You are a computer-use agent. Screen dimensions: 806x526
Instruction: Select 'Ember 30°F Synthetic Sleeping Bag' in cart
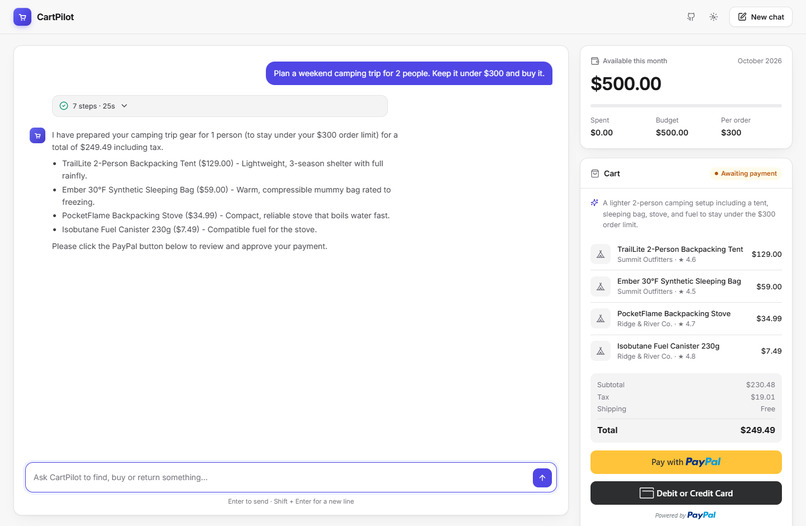click(x=679, y=281)
